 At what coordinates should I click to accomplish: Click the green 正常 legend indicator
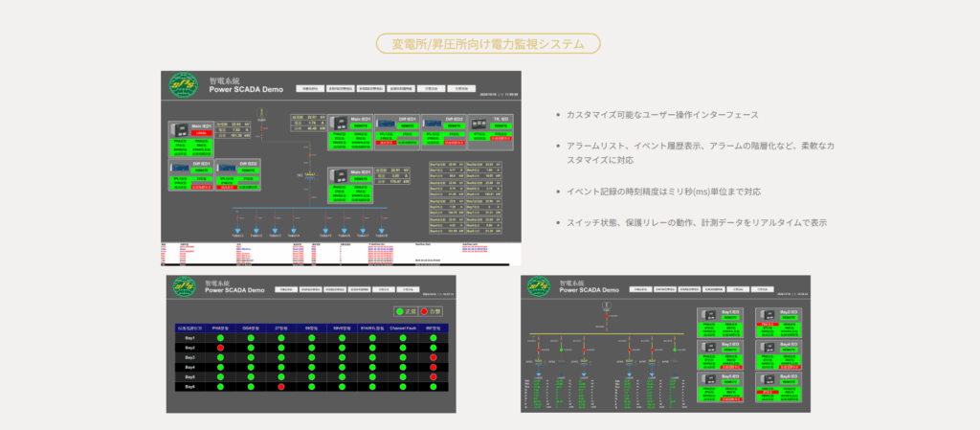click(x=400, y=312)
